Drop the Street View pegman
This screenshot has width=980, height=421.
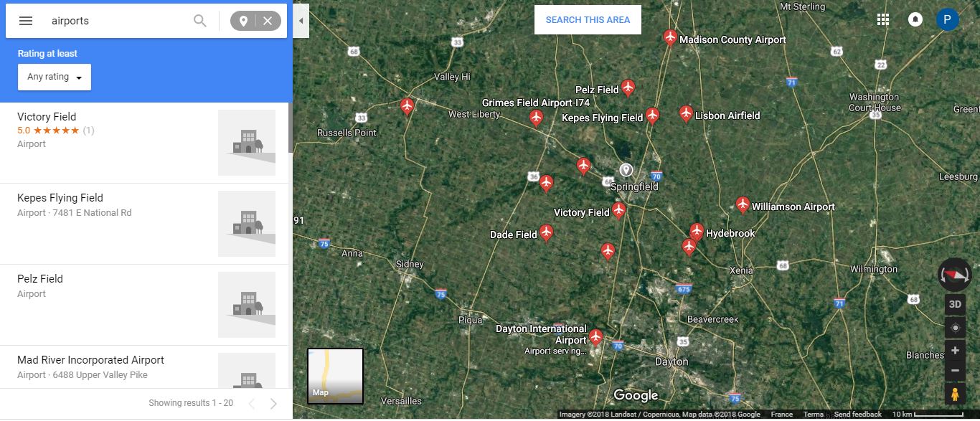pyautogui.click(x=955, y=394)
